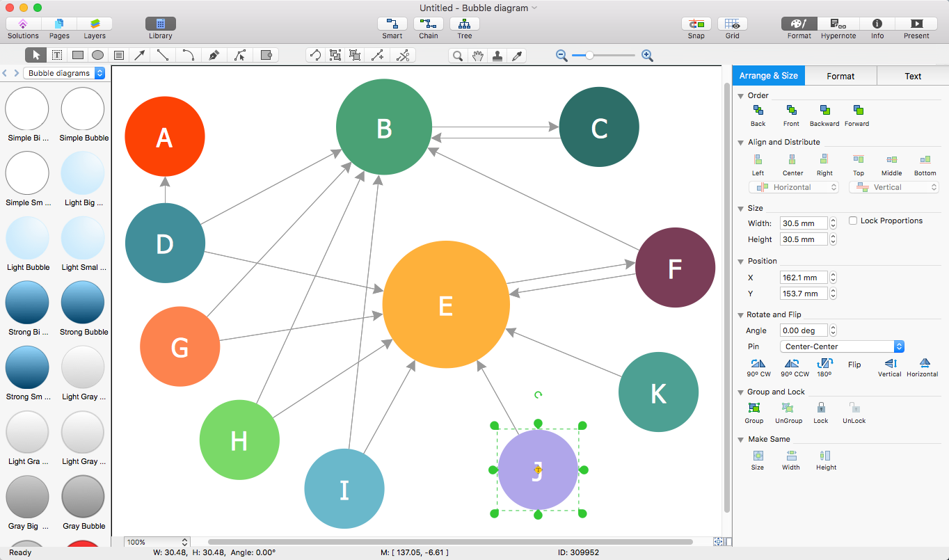Toggle Snap in the toolbar
The height and width of the screenshot is (560, 949).
[696, 24]
